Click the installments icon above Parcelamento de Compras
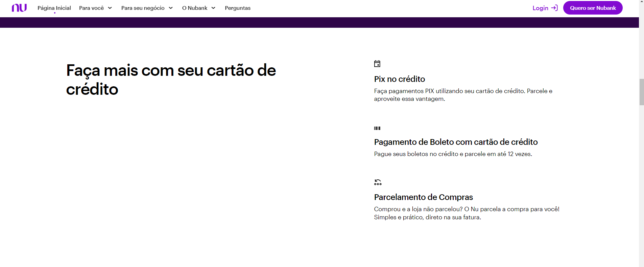 [x=378, y=182]
